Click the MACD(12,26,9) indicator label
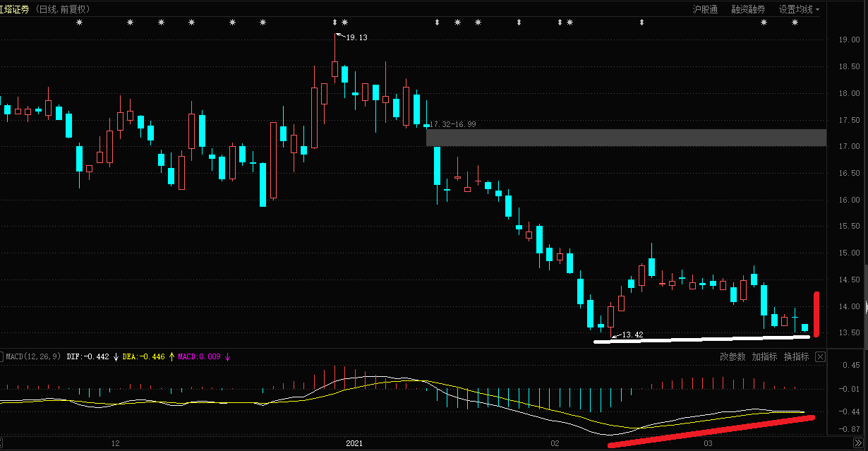The image size is (868, 451). click(33, 356)
